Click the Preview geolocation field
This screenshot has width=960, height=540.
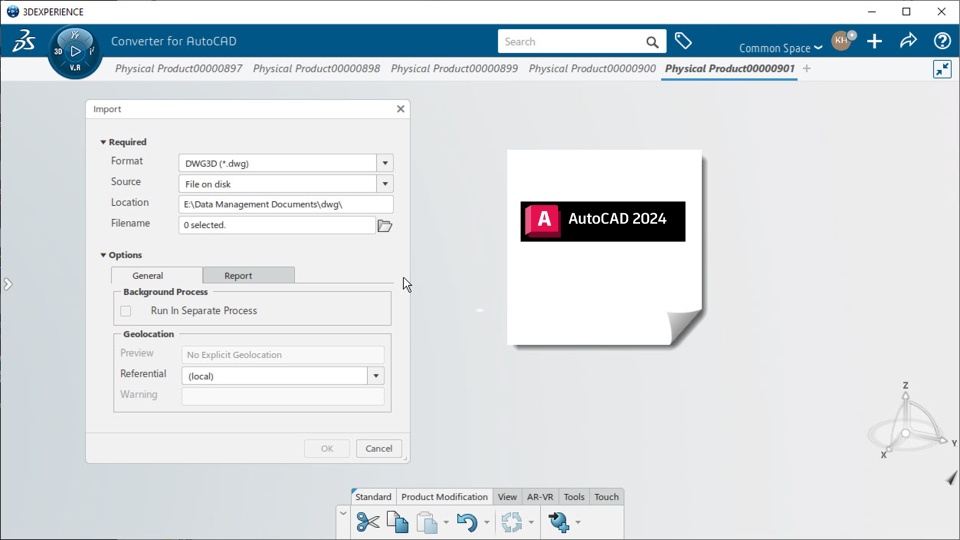pos(283,354)
